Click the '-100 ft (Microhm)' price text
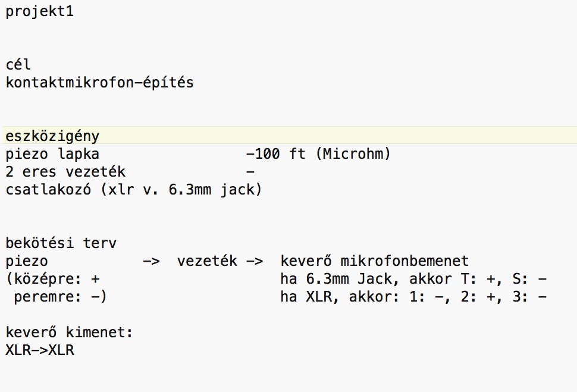This screenshot has height=392, width=577. click(318, 153)
